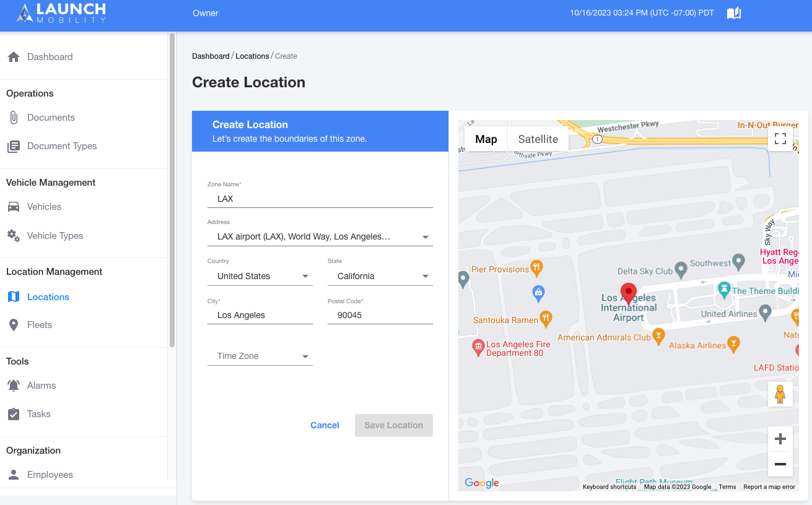Click the Document Types library icon

pyautogui.click(x=14, y=147)
